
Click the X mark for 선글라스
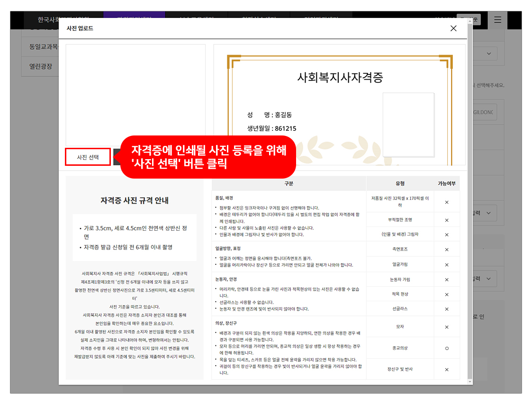(x=446, y=309)
